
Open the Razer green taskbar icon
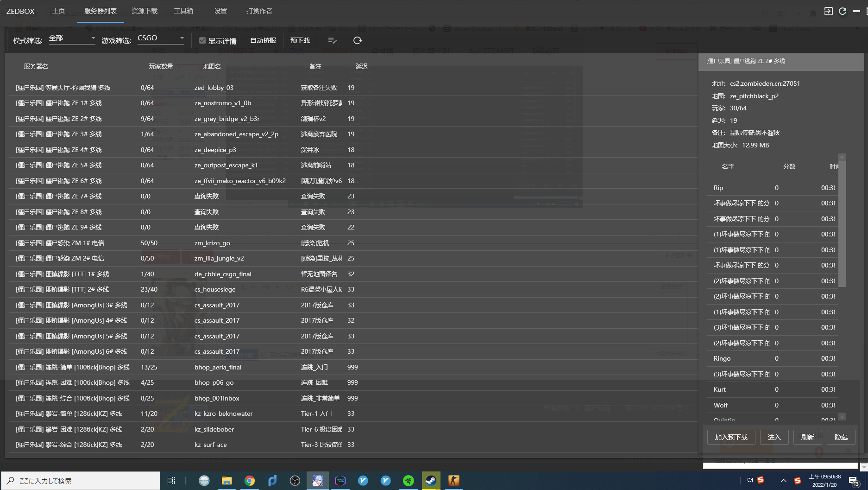pyautogui.click(x=408, y=481)
